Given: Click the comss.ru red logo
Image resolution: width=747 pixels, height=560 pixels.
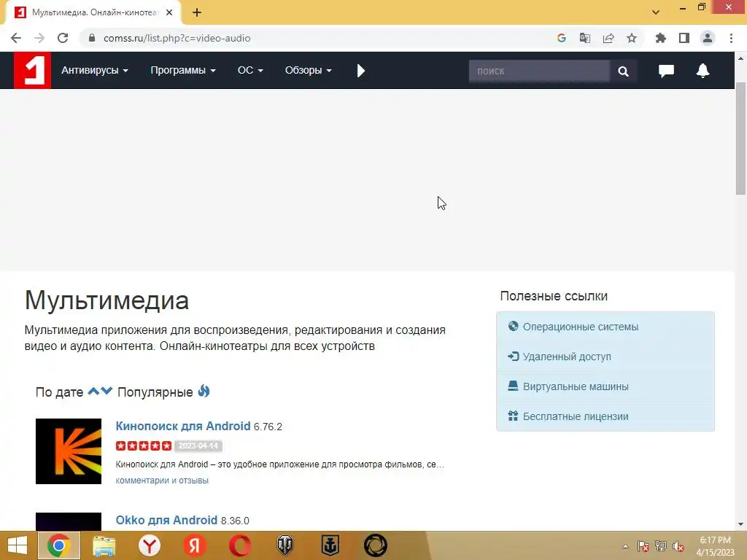Looking at the screenshot, I should (x=32, y=71).
